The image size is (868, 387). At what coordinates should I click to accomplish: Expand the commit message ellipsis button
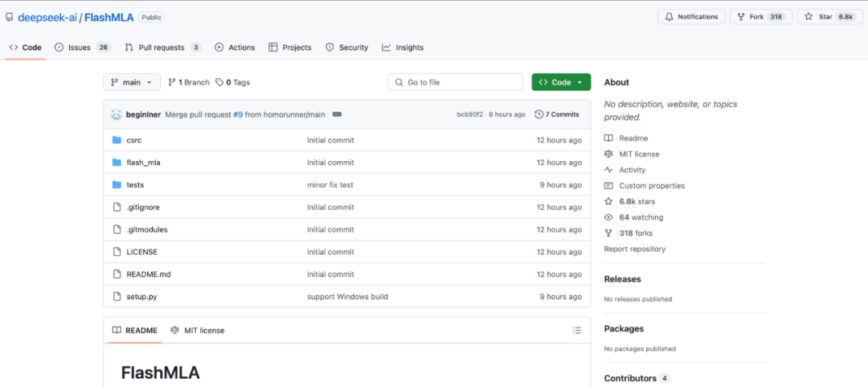pos(337,115)
